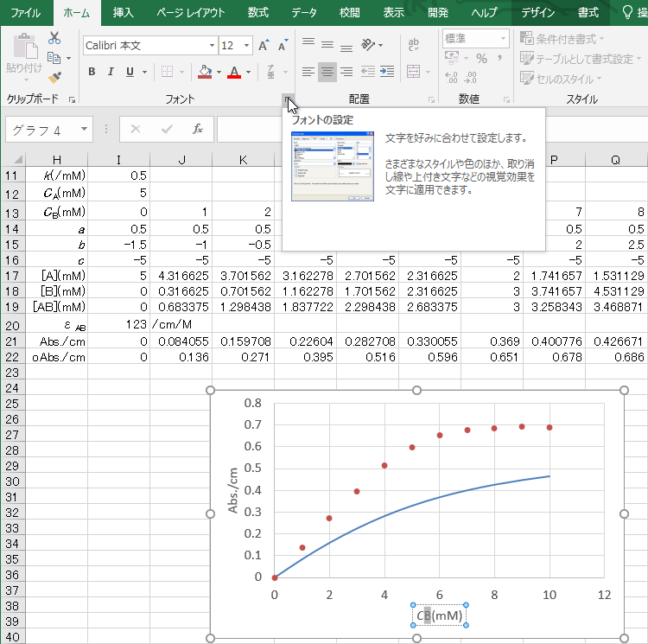Expand the fill color dropdown arrow

[x=219, y=72]
